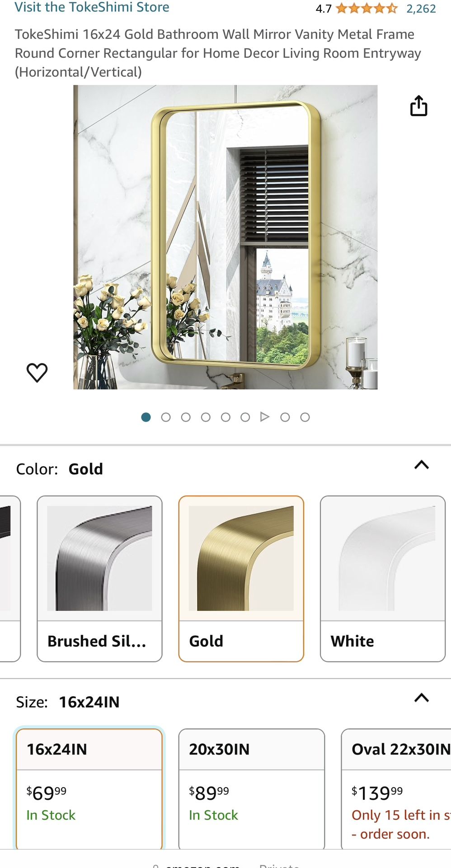Select the last image carousel dot
The width and height of the screenshot is (451, 868).
pos(305,417)
